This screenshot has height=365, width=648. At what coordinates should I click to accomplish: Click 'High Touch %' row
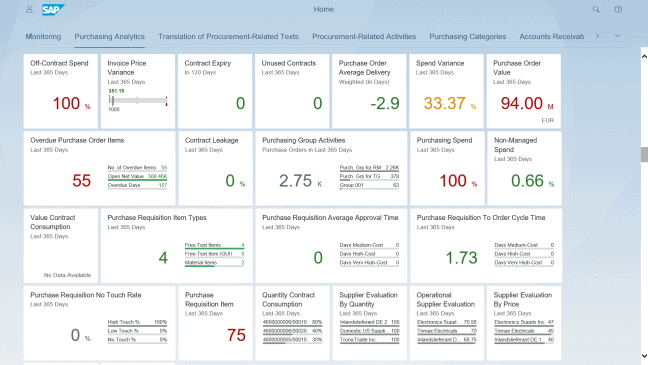point(137,322)
